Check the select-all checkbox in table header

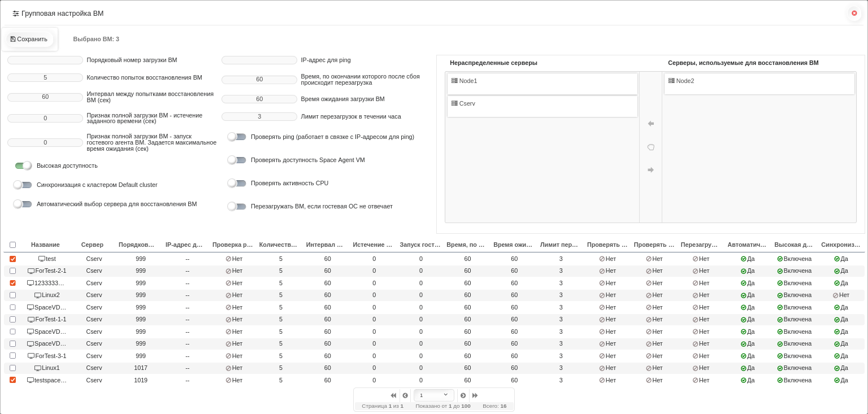coord(12,245)
